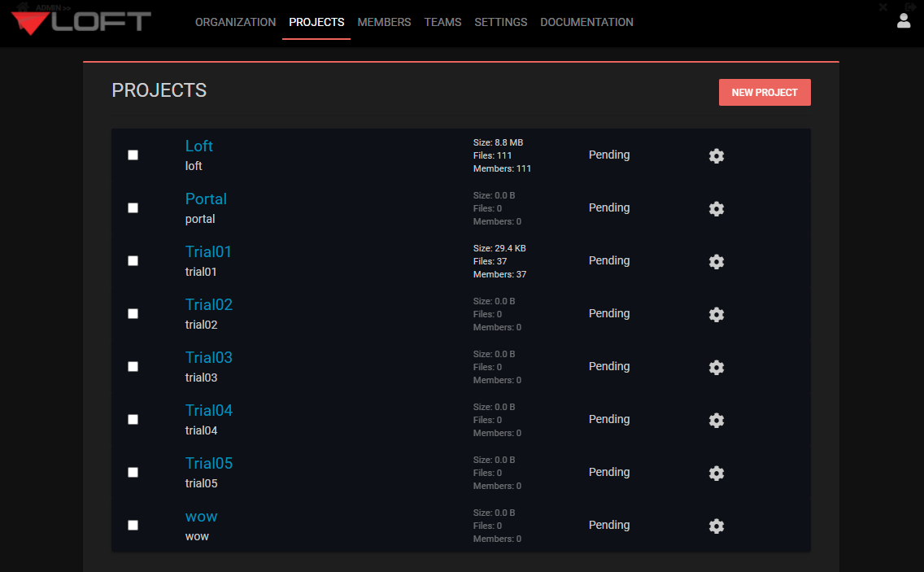
Task: Click the logout icon in the top corner
Action: pos(909,7)
